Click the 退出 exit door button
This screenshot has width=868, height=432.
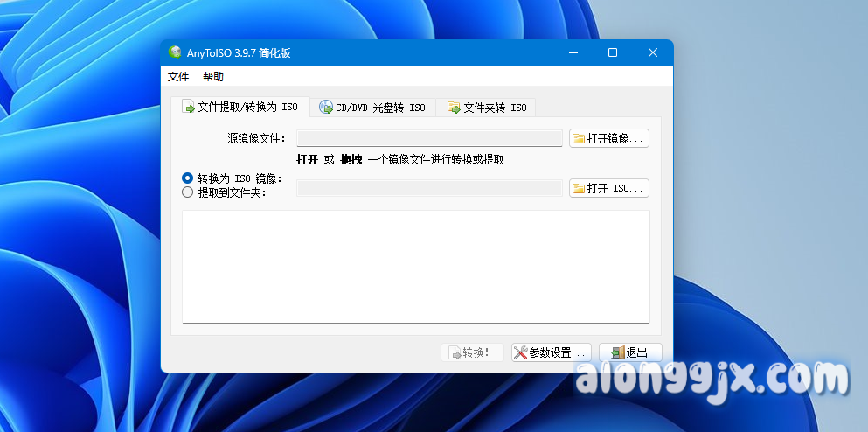630,352
